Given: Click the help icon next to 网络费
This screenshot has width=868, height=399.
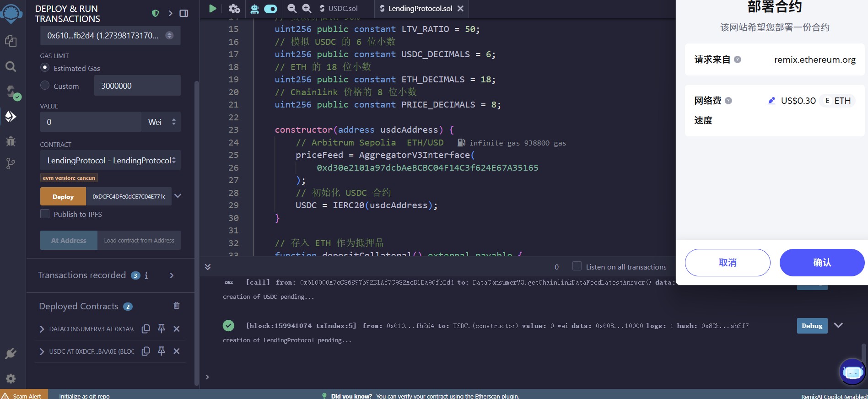Looking at the screenshot, I should (728, 101).
